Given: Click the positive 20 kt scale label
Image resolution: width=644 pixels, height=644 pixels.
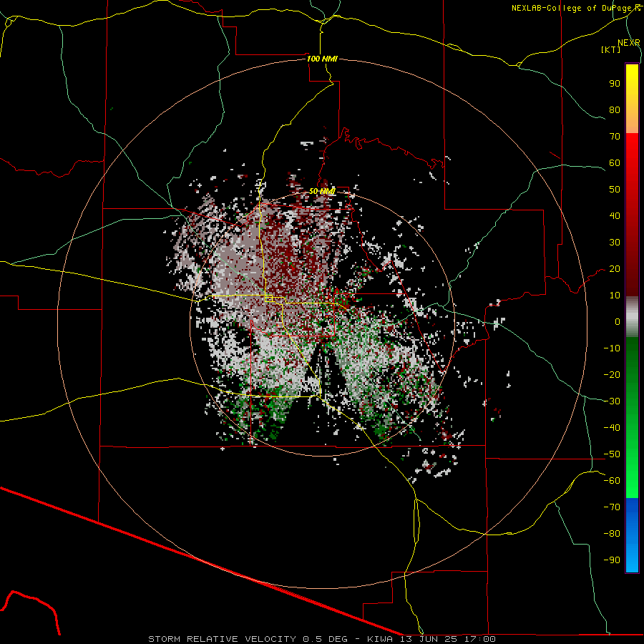Looking at the screenshot, I should pos(615,268).
